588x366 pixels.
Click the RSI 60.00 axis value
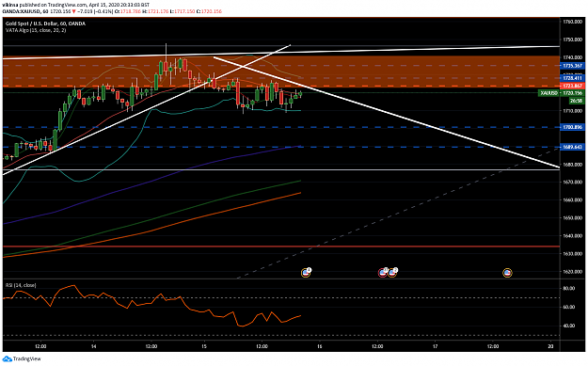pyautogui.click(x=569, y=307)
